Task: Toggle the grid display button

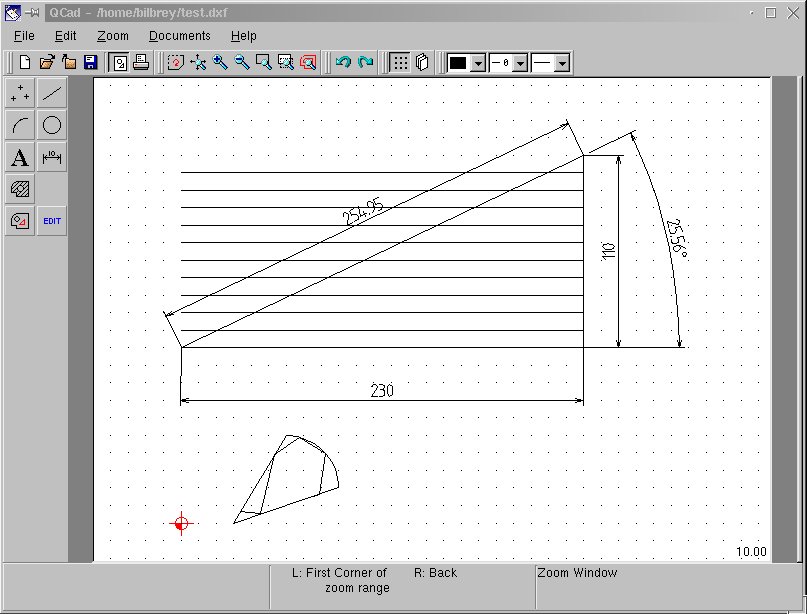Action: tap(400, 62)
